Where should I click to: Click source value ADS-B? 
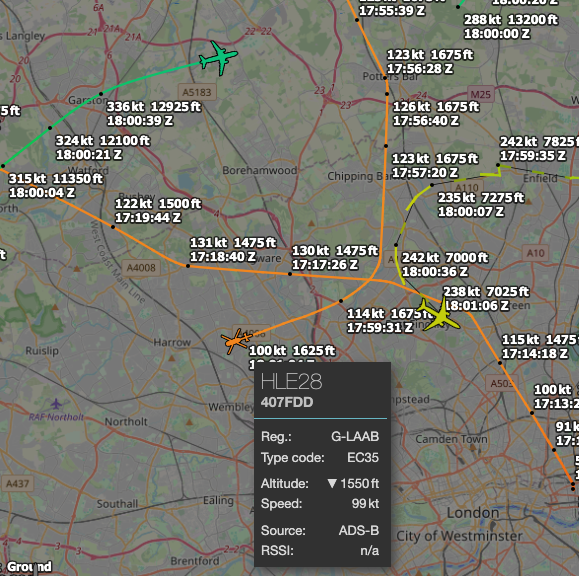point(359,530)
